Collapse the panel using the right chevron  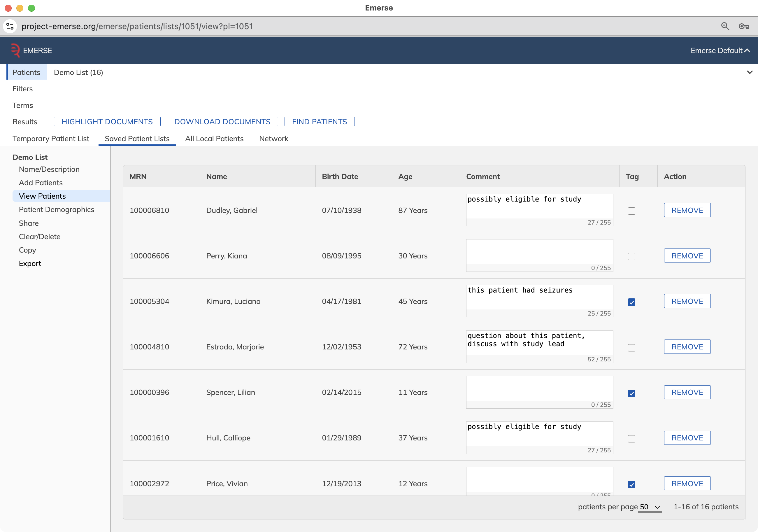(750, 72)
